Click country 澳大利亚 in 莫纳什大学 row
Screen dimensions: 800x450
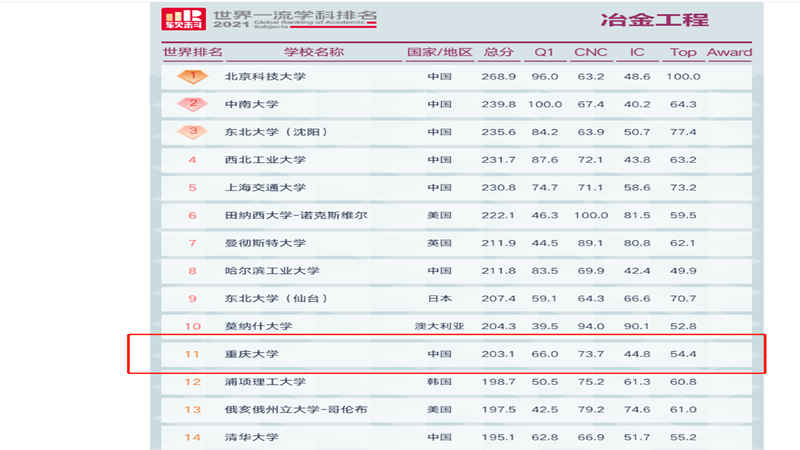(x=439, y=326)
